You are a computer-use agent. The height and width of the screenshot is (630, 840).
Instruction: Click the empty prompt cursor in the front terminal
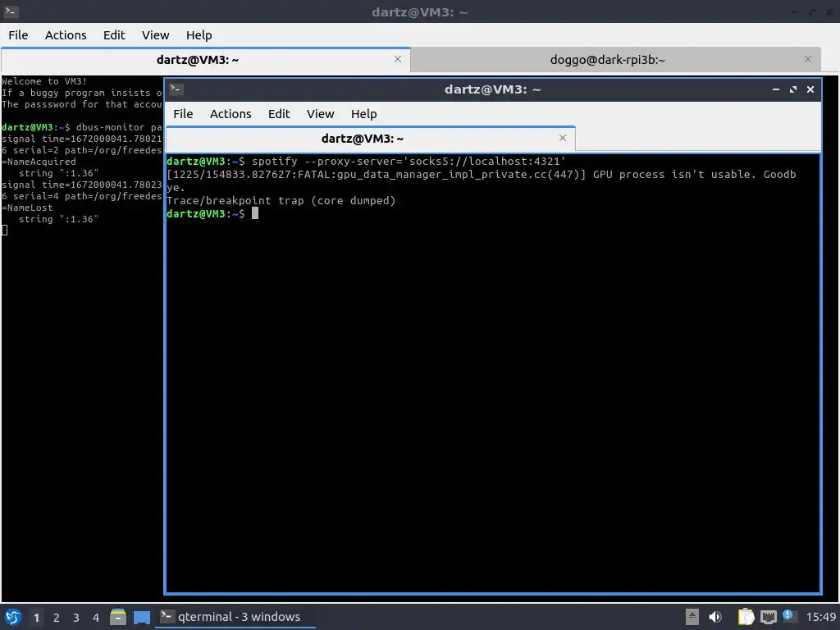click(255, 214)
